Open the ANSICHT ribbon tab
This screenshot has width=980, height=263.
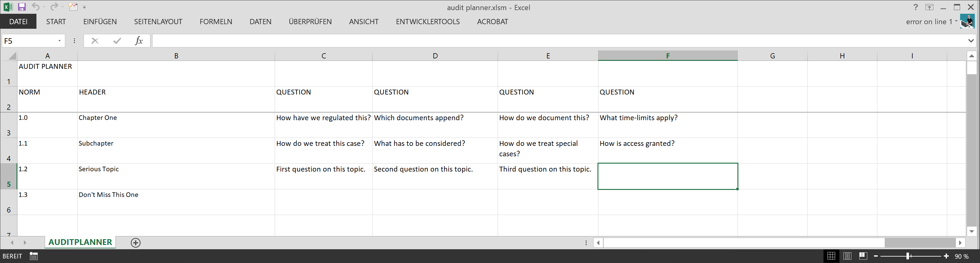pyautogui.click(x=364, y=22)
